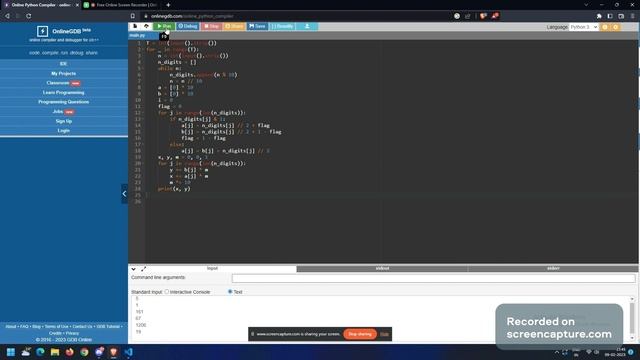The width and height of the screenshot is (640, 360).
Task: Open Google Chrome from taskbar
Action: pos(84,352)
